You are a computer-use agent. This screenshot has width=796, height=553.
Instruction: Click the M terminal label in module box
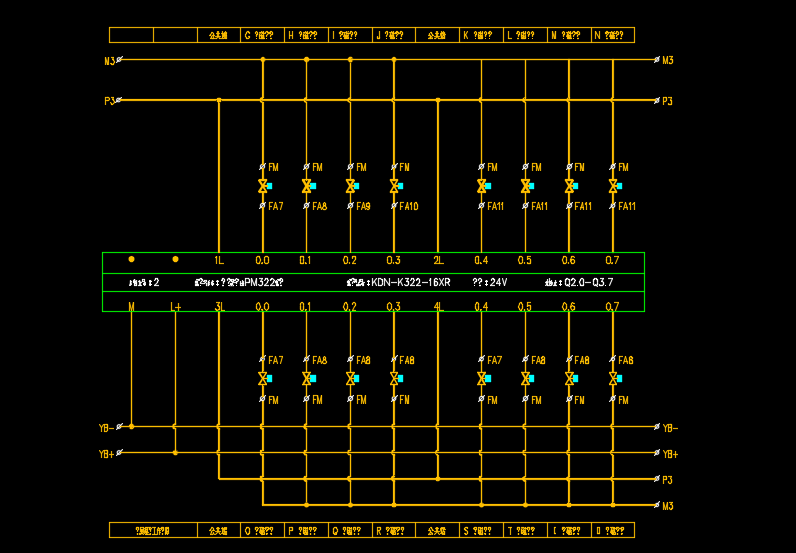[131, 307]
